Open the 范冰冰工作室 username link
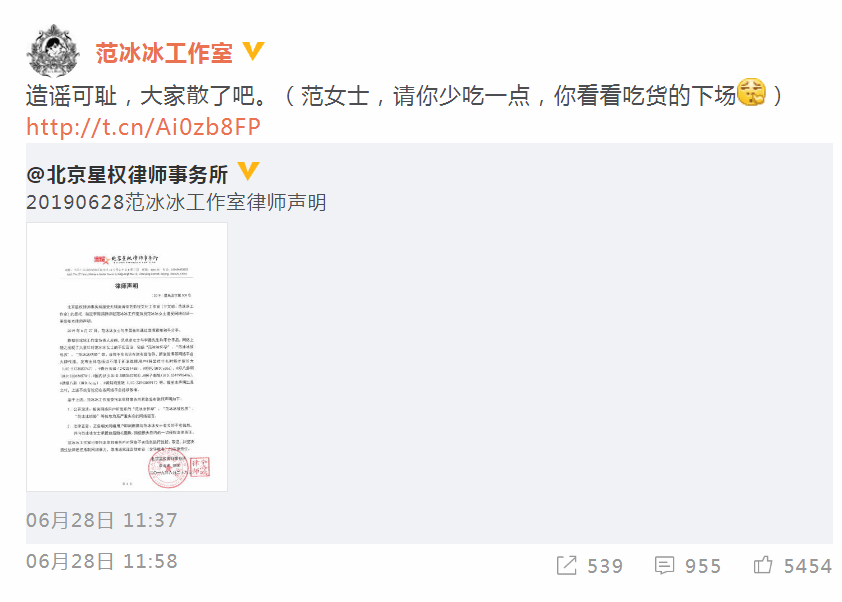 pyautogui.click(x=164, y=53)
